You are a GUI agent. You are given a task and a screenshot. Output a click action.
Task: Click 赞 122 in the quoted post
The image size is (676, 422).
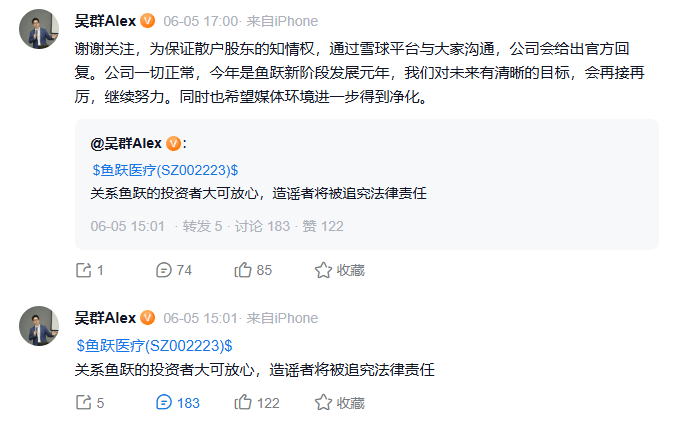point(322,227)
